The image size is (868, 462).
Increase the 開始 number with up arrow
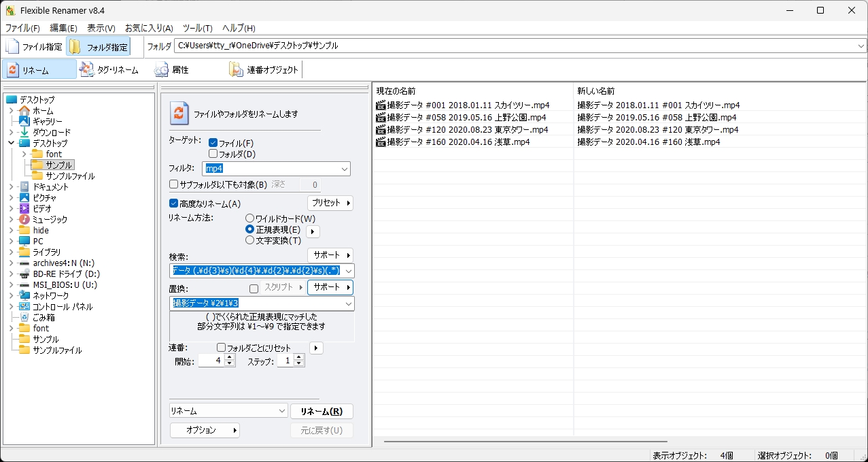(229, 358)
